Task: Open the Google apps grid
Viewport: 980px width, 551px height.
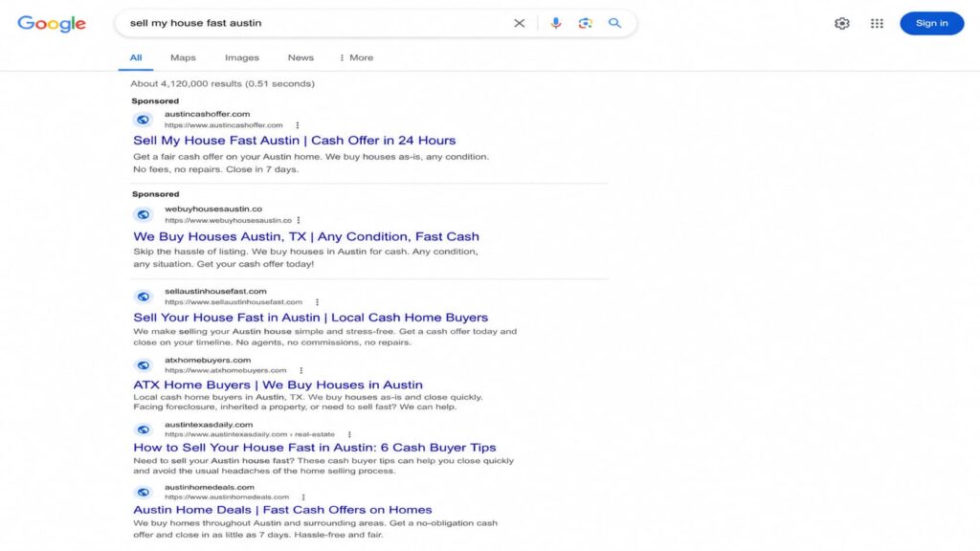Action: click(877, 23)
